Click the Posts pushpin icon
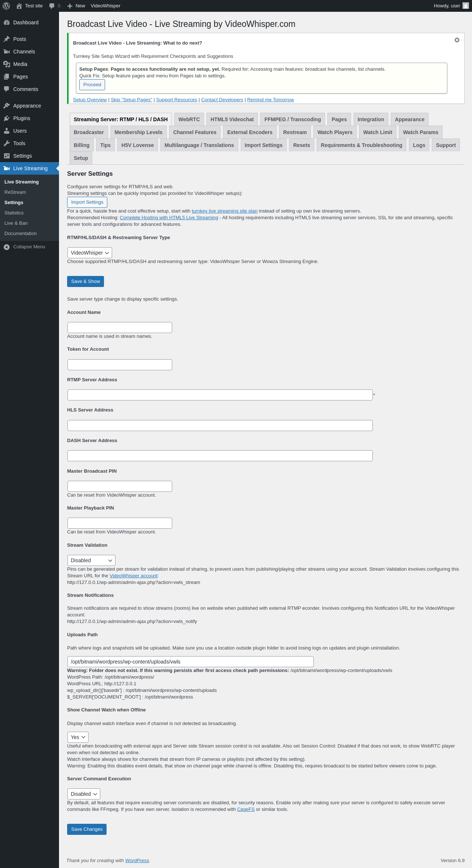Screen dimensions: 472x868 pos(7,39)
